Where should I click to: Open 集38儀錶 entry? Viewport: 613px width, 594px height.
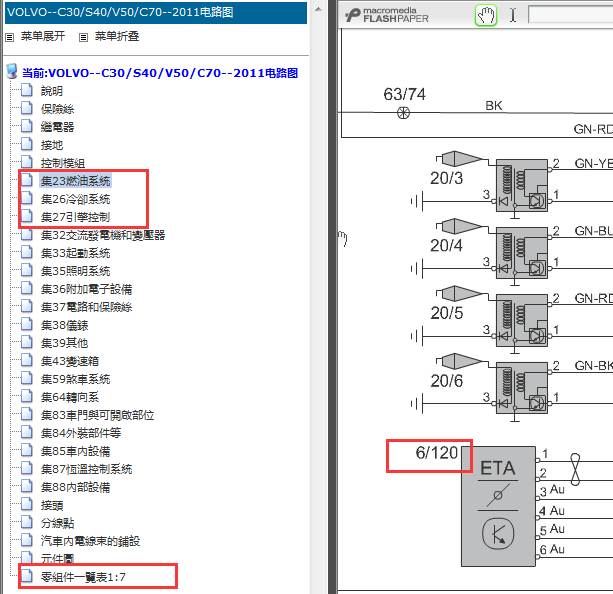(65, 325)
